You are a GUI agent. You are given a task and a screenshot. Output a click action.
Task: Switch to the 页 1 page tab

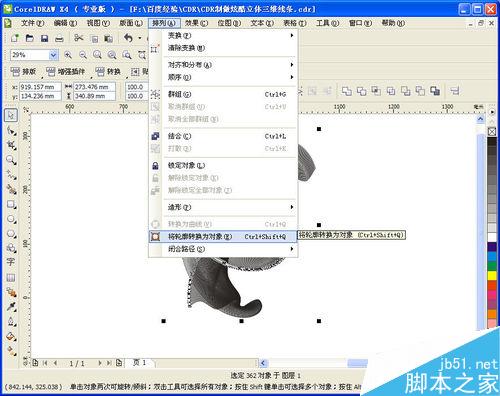pyautogui.click(x=139, y=362)
